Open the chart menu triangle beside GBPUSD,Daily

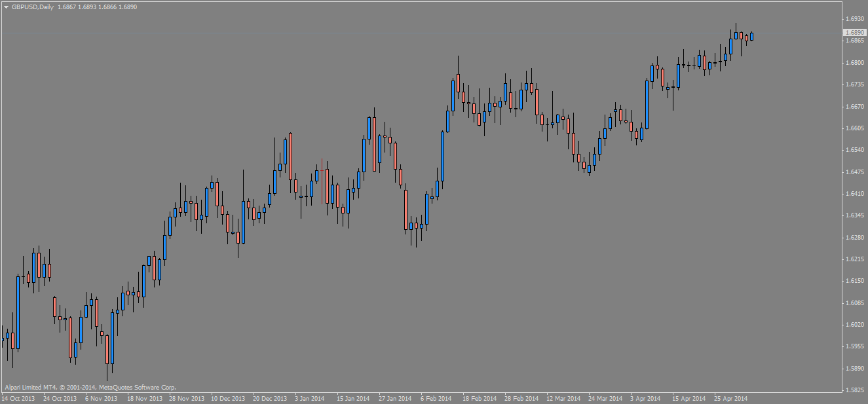point(6,7)
